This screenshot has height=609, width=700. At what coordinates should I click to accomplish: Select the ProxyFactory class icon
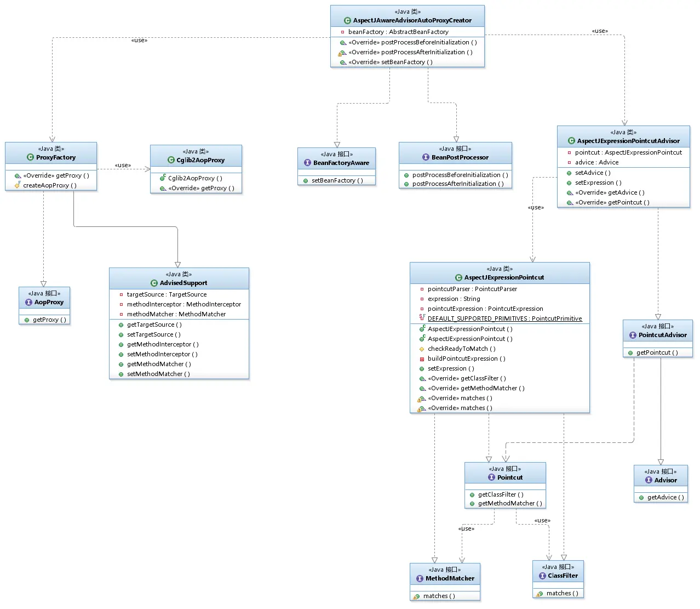point(30,157)
